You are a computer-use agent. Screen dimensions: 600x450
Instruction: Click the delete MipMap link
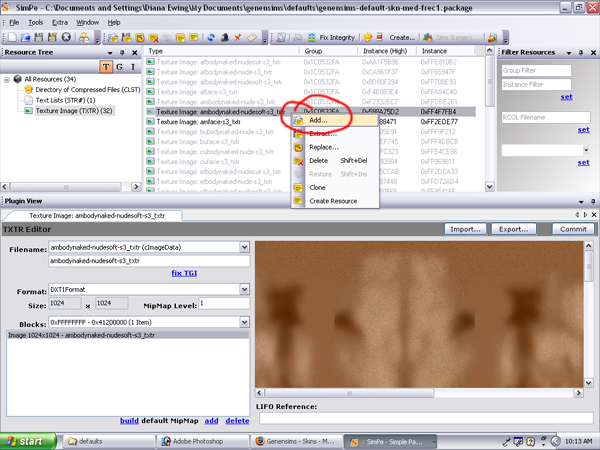(237, 421)
